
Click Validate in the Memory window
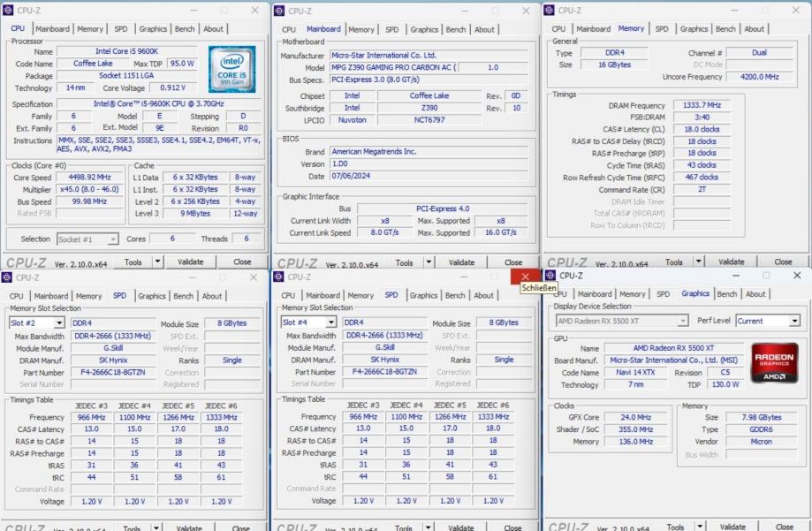732,262
